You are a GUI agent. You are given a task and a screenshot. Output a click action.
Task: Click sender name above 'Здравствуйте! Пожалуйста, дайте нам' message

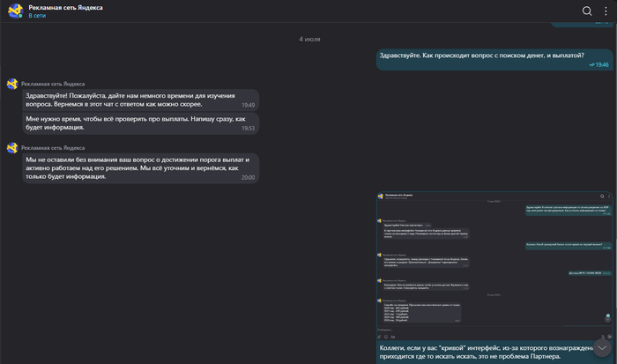click(x=53, y=84)
